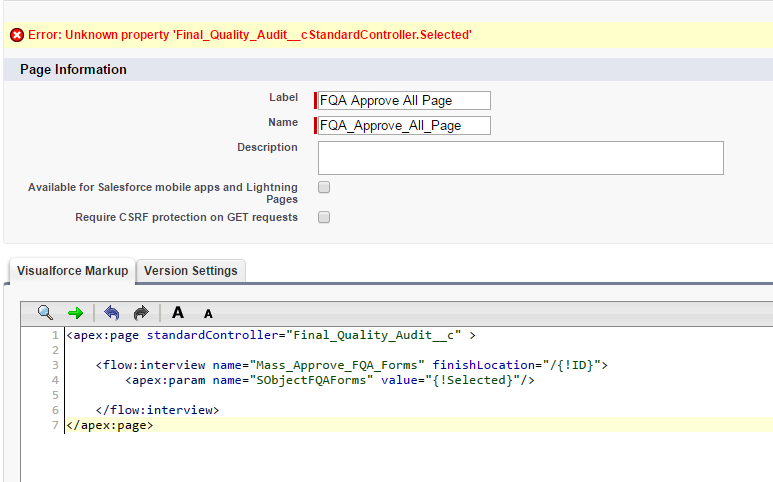Place cursor on the apex:page standardController line
The width and height of the screenshot is (773, 482).
click(270, 336)
